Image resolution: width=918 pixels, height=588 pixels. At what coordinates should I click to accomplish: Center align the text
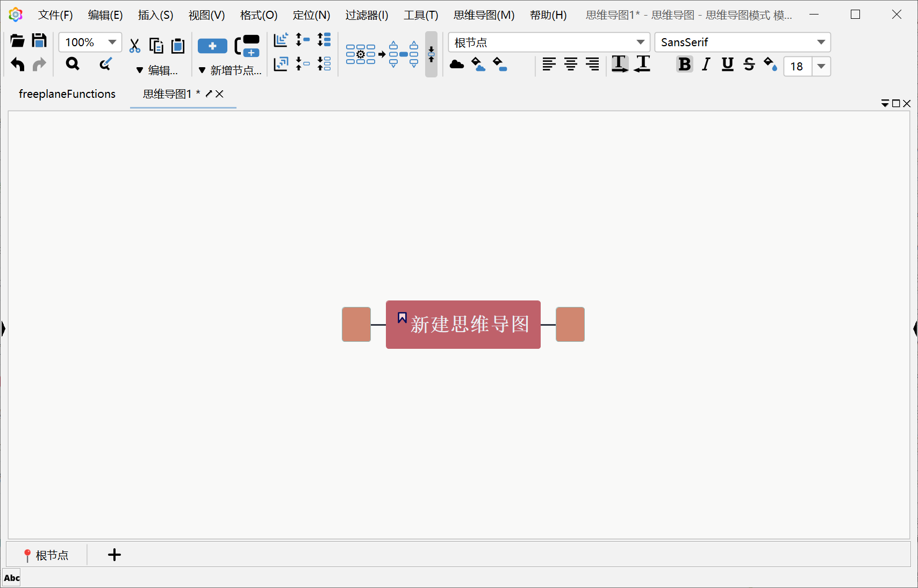(x=571, y=65)
